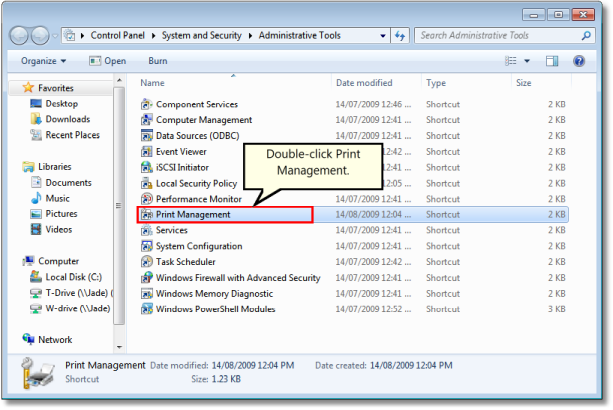Viewport: 613px width, 410px height.
Task: Click the Burn toolbar button
Action: coord(158,61)
